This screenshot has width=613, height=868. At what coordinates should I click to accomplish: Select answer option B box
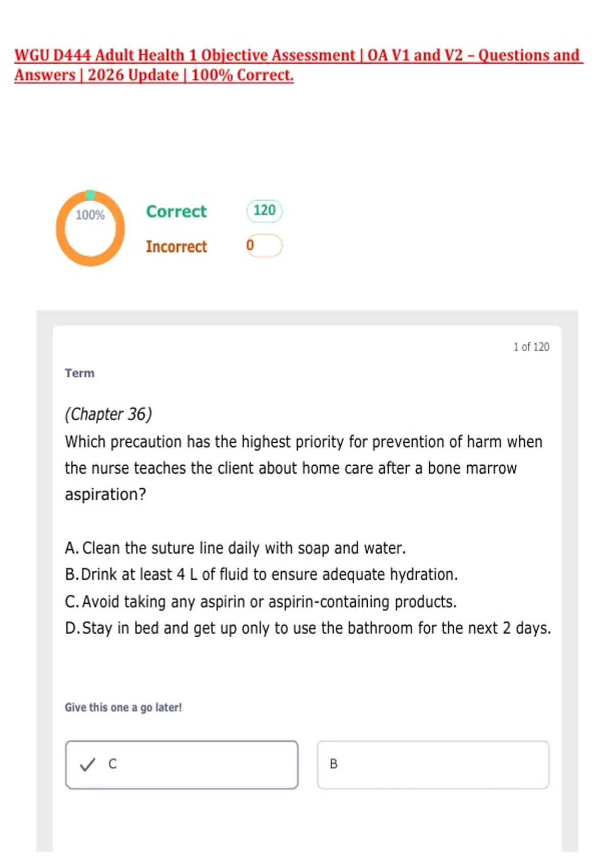[433, 765]
